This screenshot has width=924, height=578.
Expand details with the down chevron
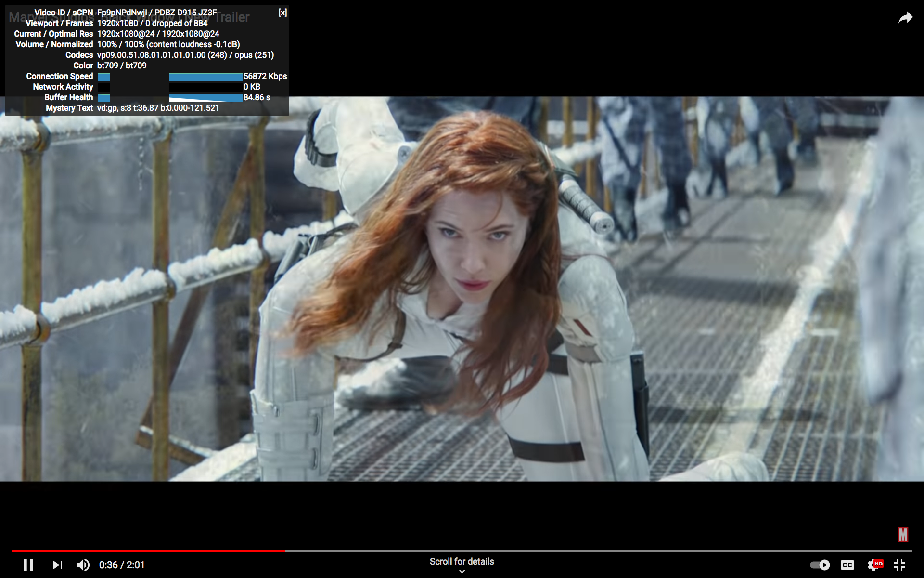point(462,572)
